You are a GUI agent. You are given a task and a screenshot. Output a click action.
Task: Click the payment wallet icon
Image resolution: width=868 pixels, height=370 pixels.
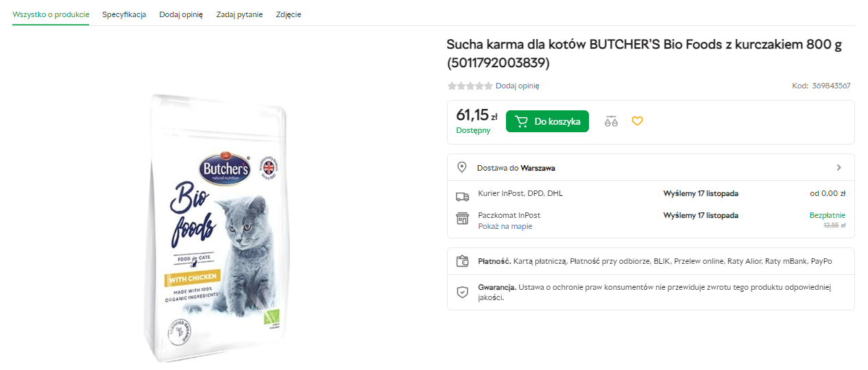[x=462, y=261]
